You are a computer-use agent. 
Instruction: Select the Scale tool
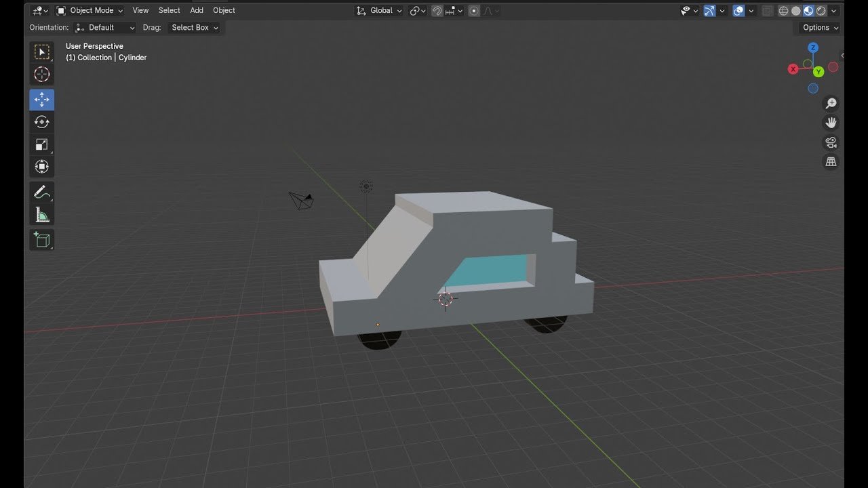tap(41, 144)
